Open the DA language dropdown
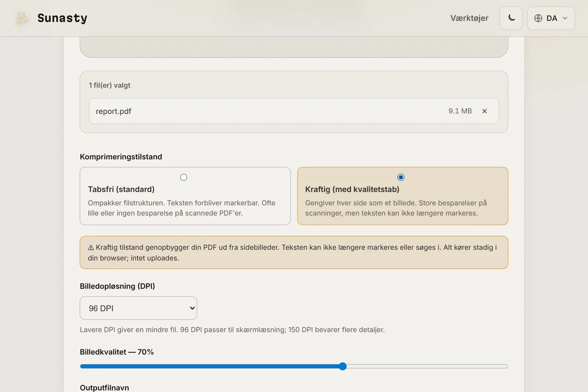 coord(551,18)
